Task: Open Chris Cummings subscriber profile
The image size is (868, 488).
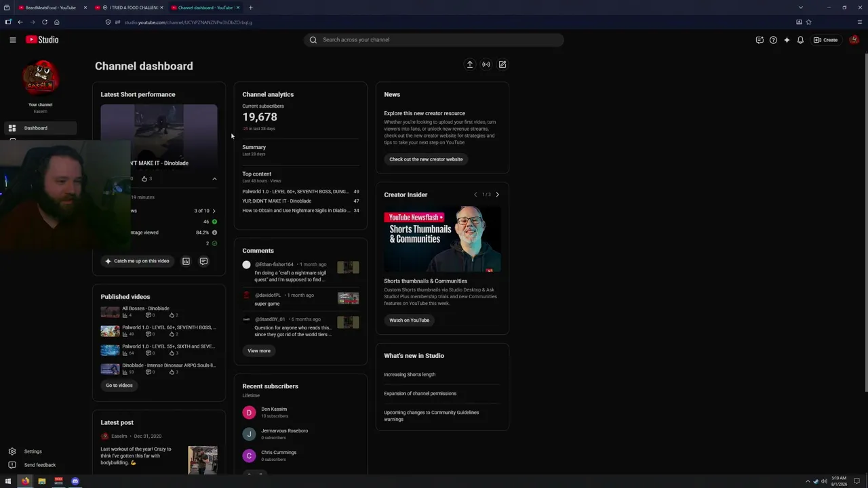Action: 279,453
